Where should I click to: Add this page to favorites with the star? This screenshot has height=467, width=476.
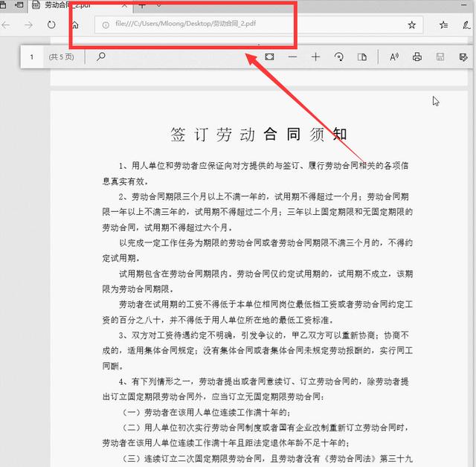point(411,25)
